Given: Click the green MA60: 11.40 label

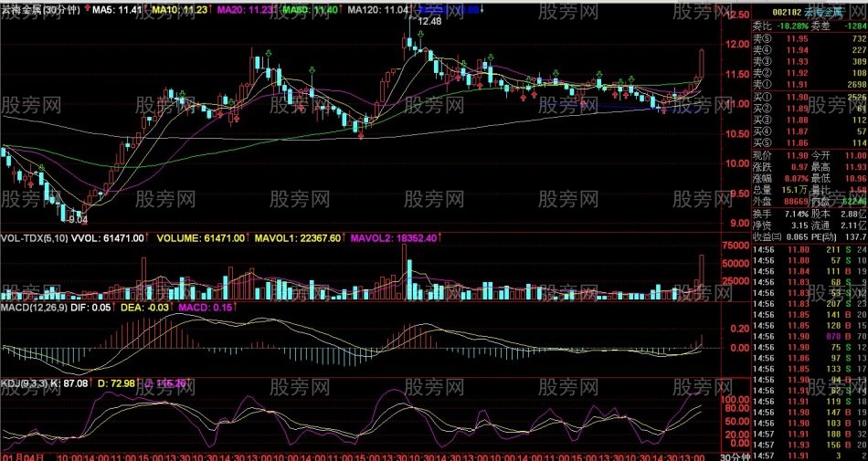Looking at the screenshot, I should [x=310, y=9].
